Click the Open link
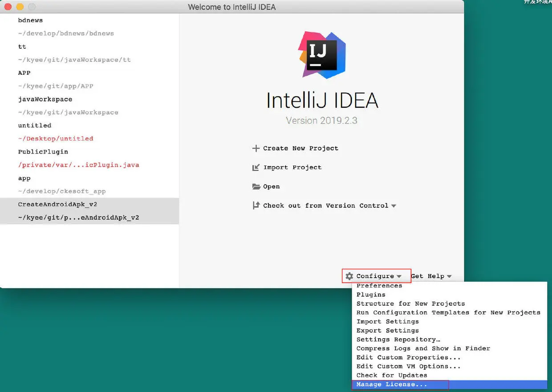The height and width of the screenshot is (392, 552). (x=271, y=186)
